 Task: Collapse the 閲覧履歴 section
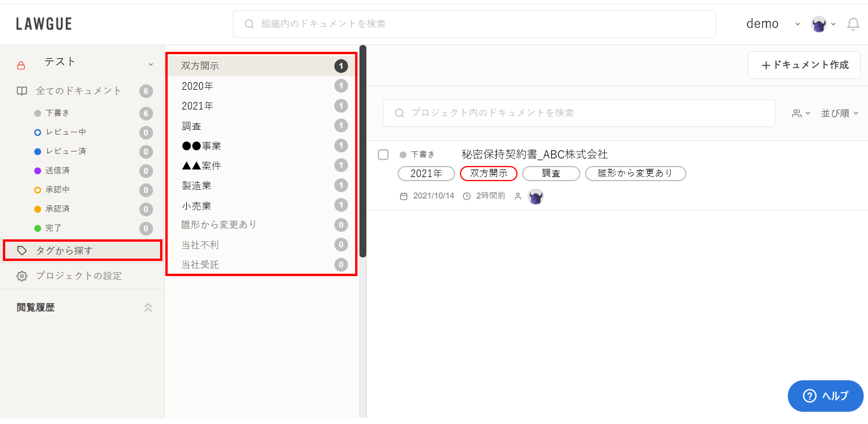(x=148, y=308)
